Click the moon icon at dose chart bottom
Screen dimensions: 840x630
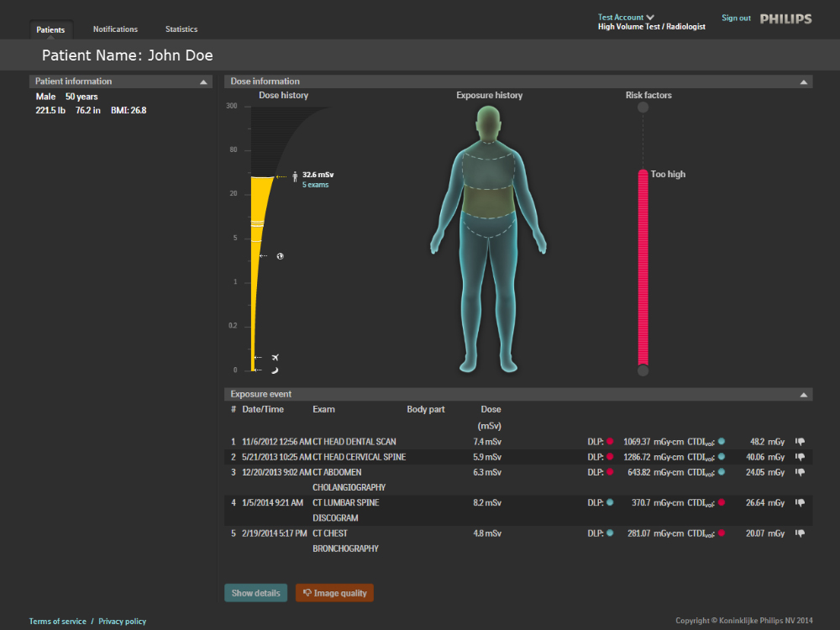tap(275, 370)
